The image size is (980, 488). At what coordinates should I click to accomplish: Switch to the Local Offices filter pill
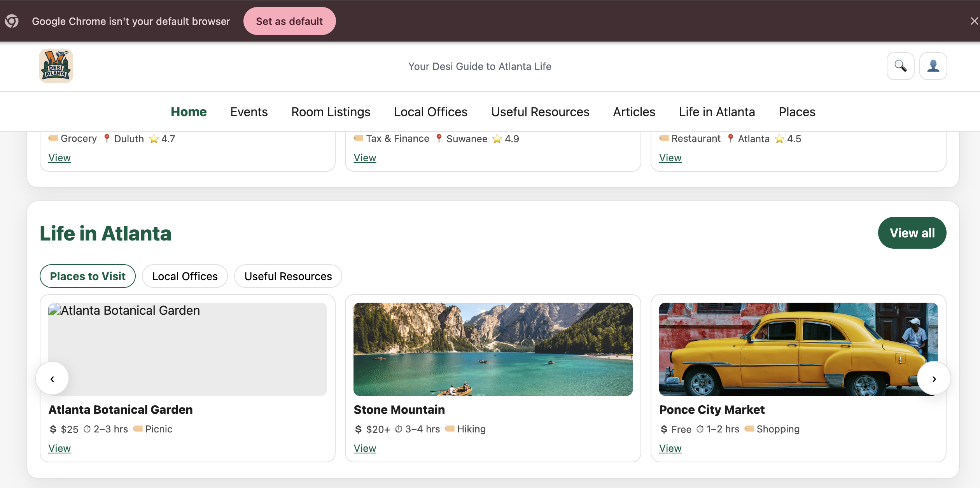(x=185, y=276)
